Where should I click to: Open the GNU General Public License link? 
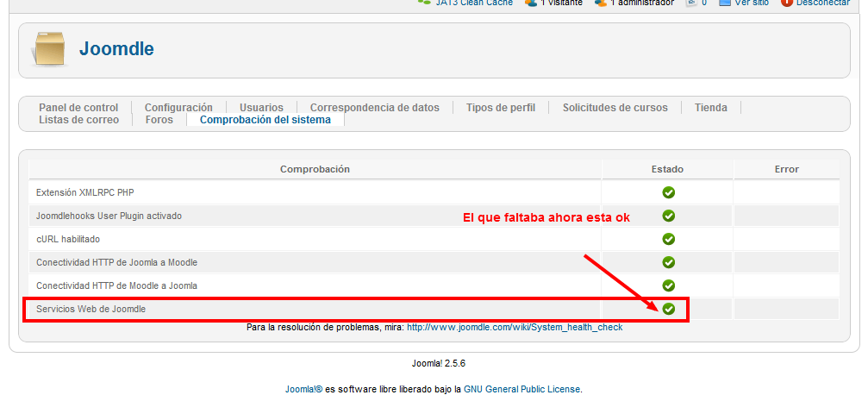point(521,389)
